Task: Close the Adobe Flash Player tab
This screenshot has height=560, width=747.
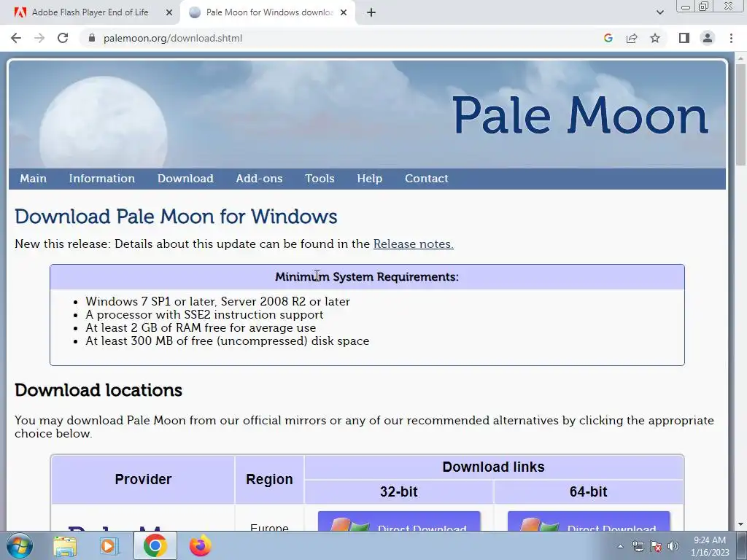Action: (169, 12)
